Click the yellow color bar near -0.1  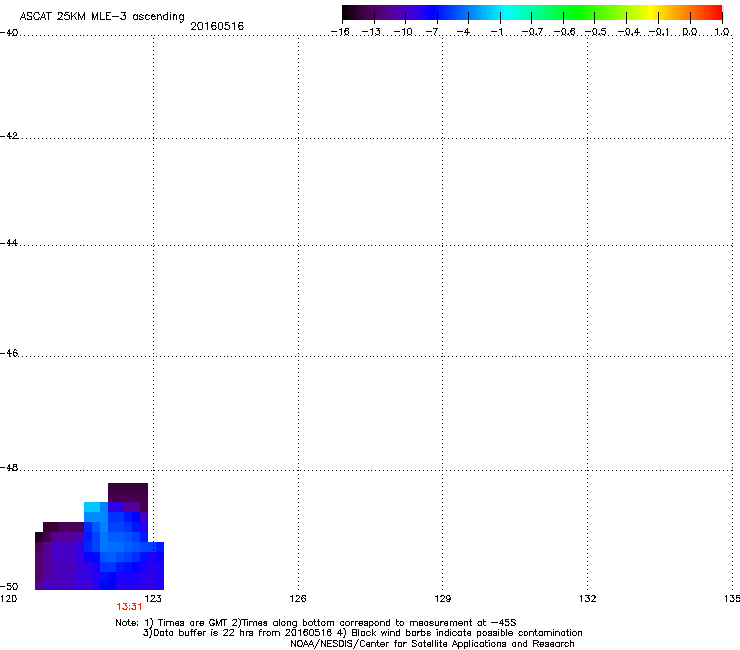[x=656, y=12]
